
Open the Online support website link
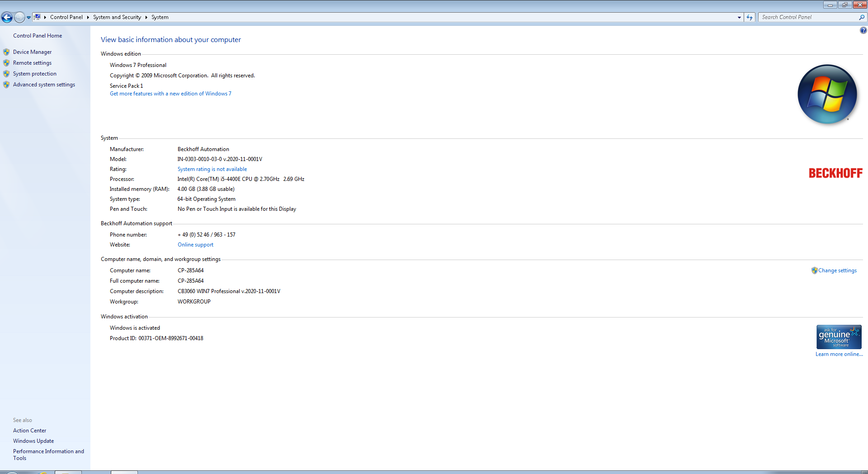[195, 245]
